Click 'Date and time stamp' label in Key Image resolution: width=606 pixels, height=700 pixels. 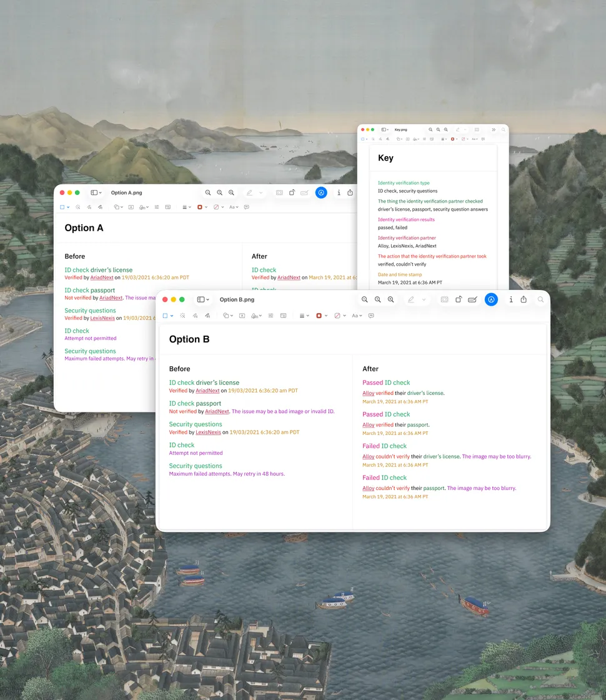pos(400,274)
